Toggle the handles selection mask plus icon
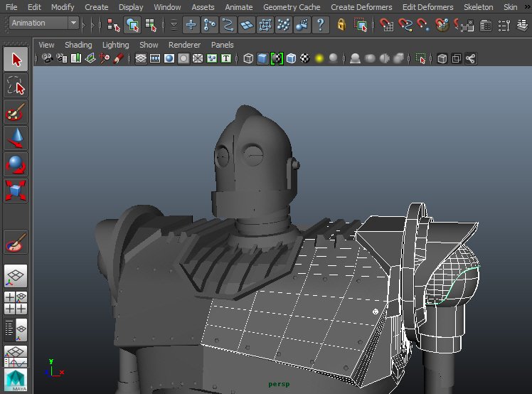This screenshot has width=532, height=394. (191, 25)
